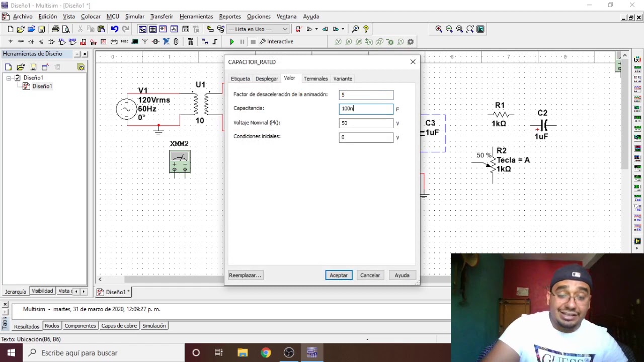Click the Place bus icon
644x362 pixels.
point(215,42)
